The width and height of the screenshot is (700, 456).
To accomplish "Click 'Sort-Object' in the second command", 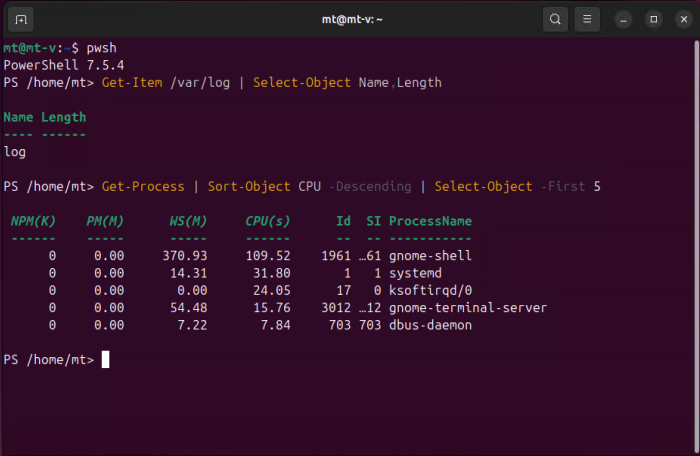I will pos(249,187).
